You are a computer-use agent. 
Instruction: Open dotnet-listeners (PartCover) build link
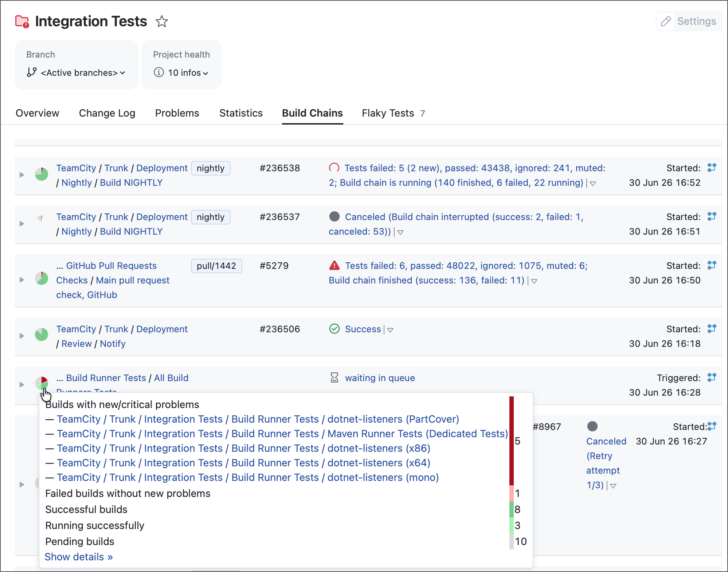tap(258, 419)
